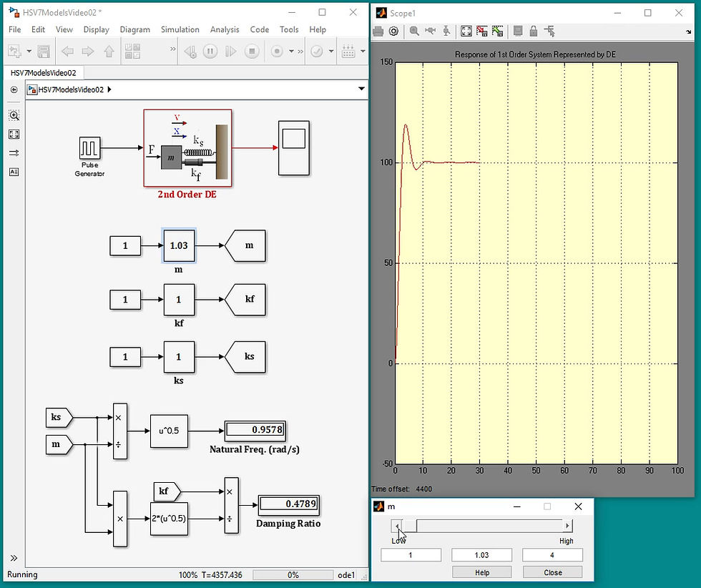Viewport: 701px width, 588px height.
Task: Open the File menu
Action: (15, 29)
